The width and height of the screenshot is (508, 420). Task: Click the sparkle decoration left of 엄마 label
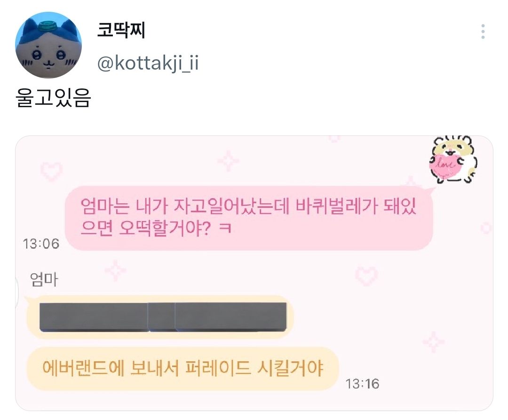click(x=115, y=271)
